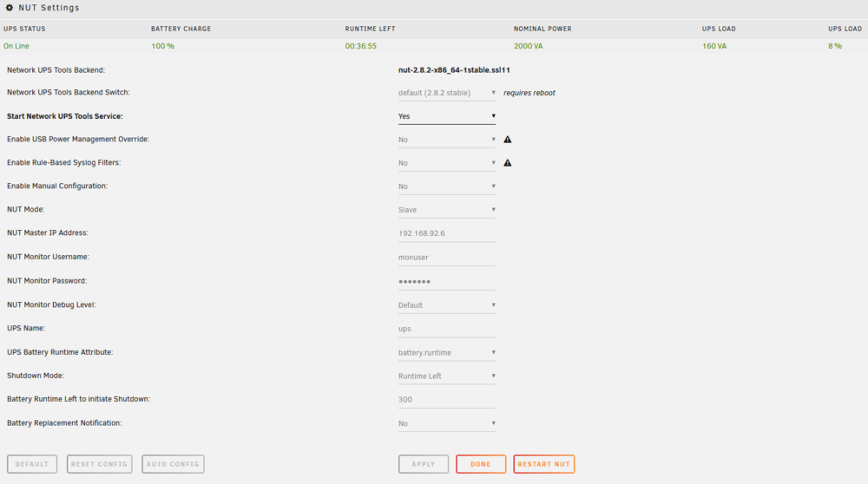Click the DONE button
The width and height of the screenshot is (868, 484).
click(481, 464)
